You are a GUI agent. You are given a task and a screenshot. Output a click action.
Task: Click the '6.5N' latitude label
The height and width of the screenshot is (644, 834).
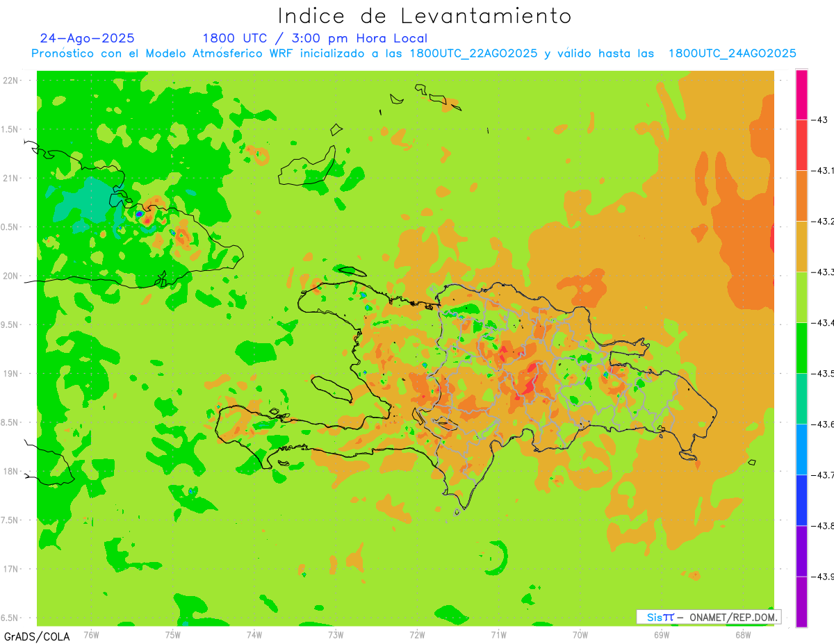click(10, 618)
